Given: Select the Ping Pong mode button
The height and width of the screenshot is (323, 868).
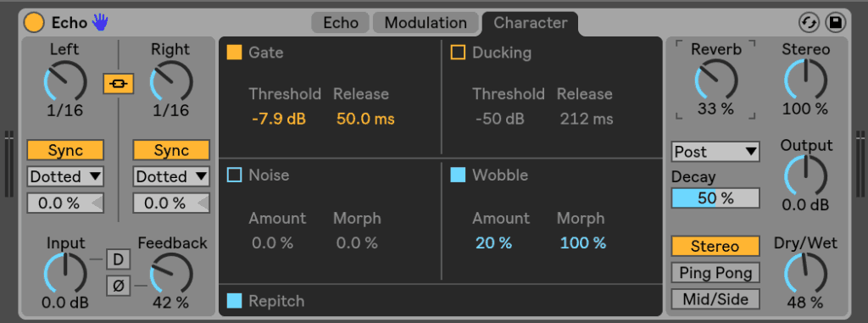Looking at the screenshot, I should (715, 273).
